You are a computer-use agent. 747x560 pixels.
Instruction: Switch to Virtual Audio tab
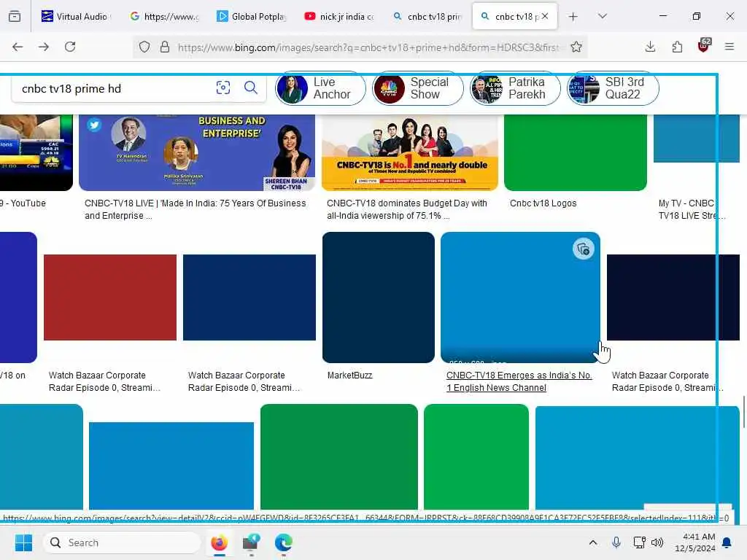76,16
